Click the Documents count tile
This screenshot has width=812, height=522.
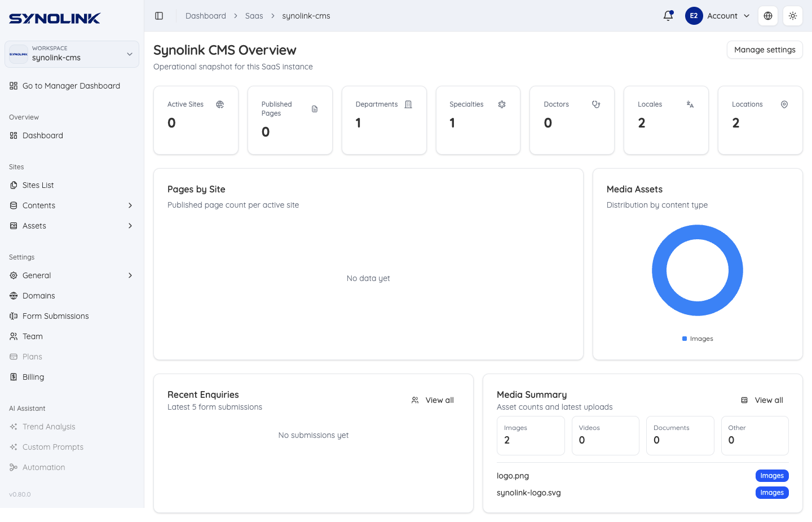680,436
